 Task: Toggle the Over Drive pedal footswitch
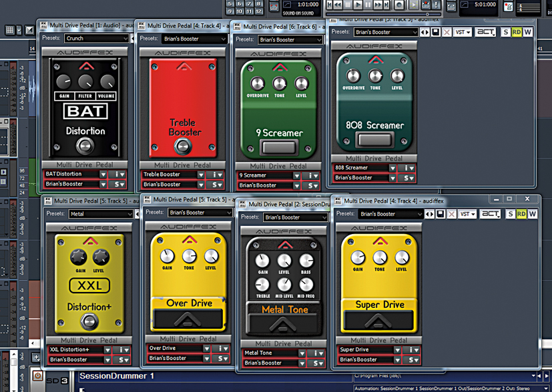[188, 319]
